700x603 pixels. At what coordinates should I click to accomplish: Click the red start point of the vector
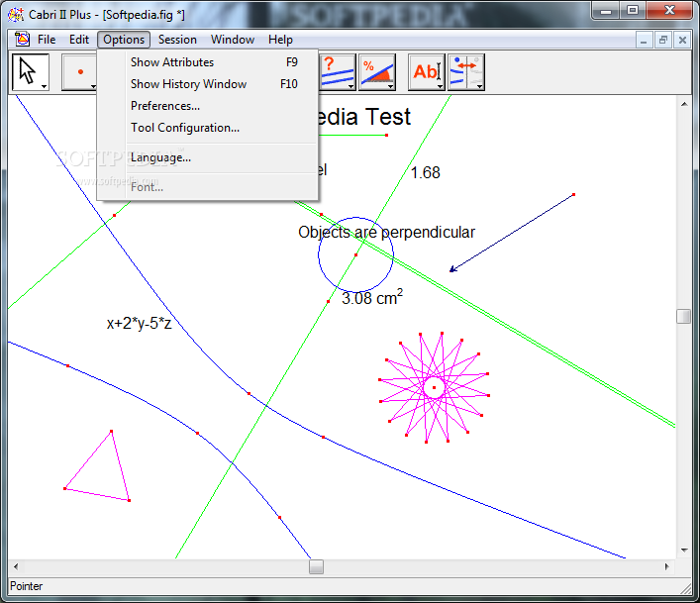click(x=573, y=195)
